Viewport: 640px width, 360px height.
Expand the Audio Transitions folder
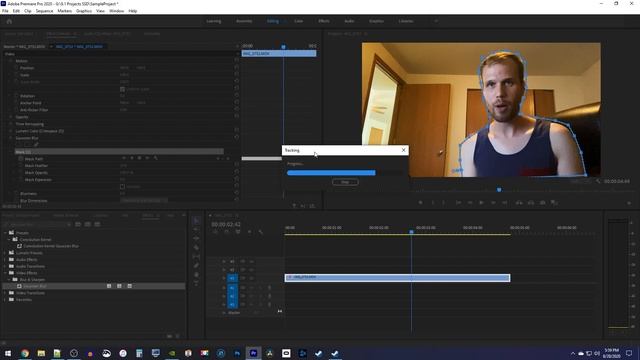tap(5, 266)
